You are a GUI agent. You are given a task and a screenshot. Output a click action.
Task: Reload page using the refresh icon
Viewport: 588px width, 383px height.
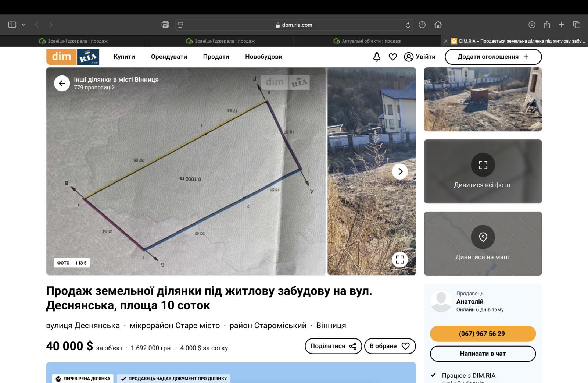tap(408, 25)
